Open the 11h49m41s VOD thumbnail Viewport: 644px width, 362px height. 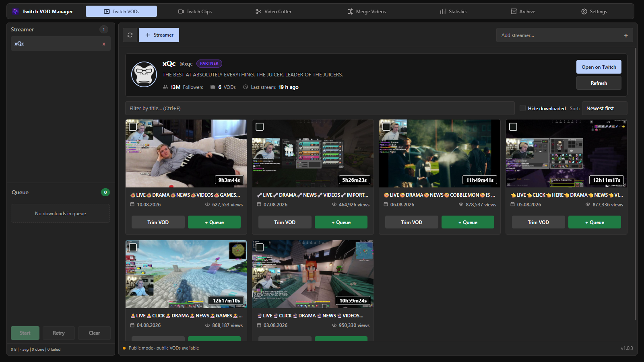(440, 153)
